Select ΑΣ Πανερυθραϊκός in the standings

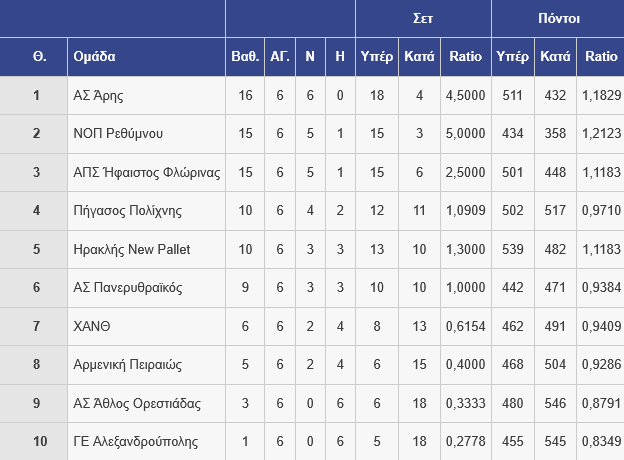pyautogui.click(x=128, y=288)
